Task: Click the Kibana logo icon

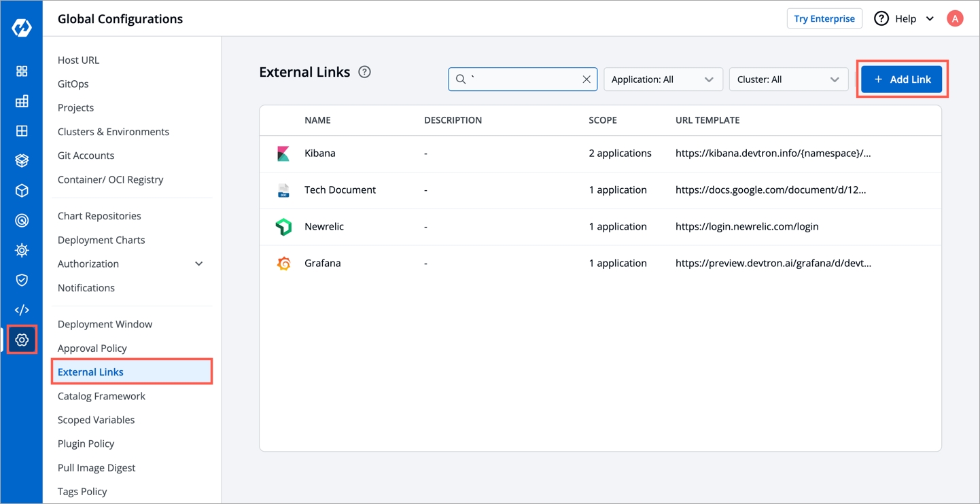Action: [x=283, y=154]
